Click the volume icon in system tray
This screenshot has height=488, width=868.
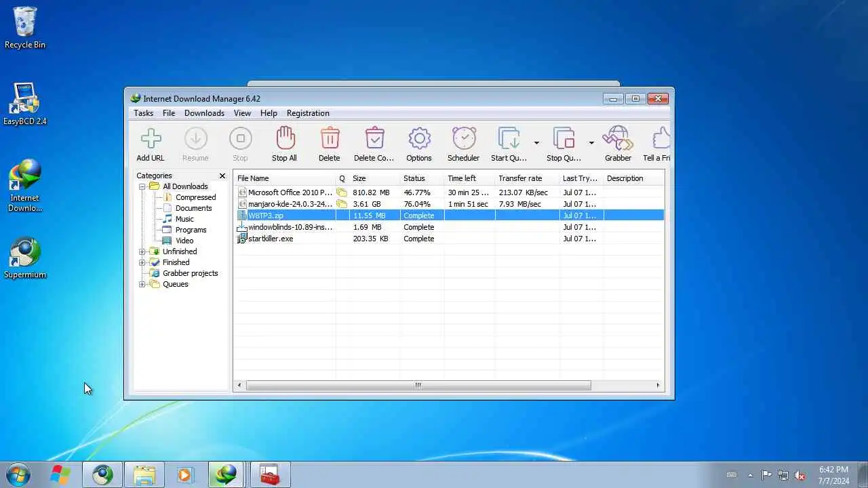[800, 475]
